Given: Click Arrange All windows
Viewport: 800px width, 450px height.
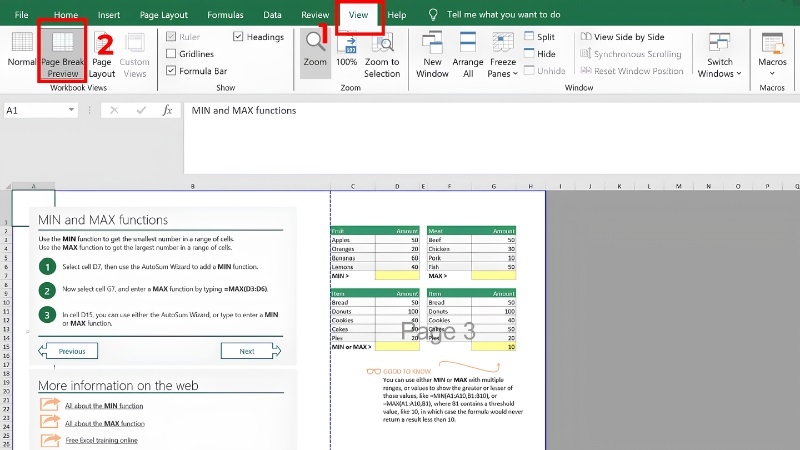Looking at the screenshot, I should tap(468, 55).
